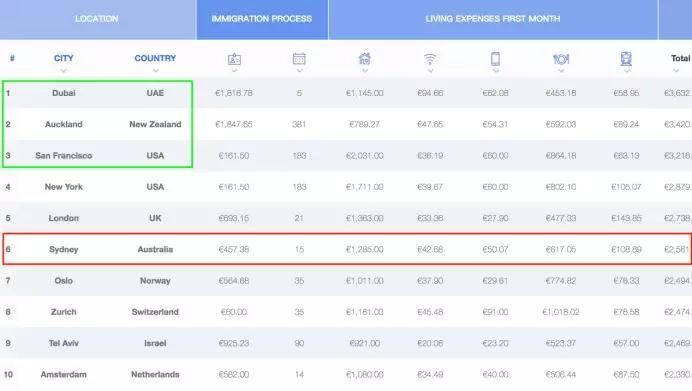Click Switzerland in the Zurich row
This screenshot has width=692, height=391.
pyautogui.click(x=155, y=312)
